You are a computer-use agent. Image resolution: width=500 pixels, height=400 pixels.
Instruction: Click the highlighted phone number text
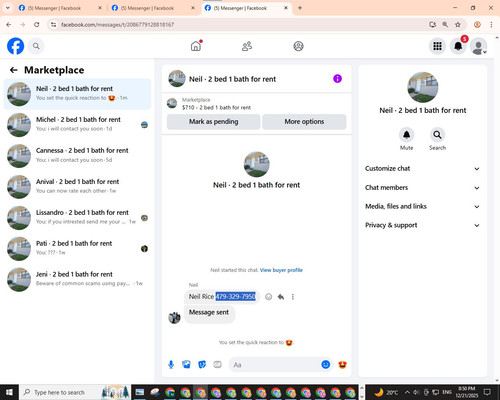point(235,297)
